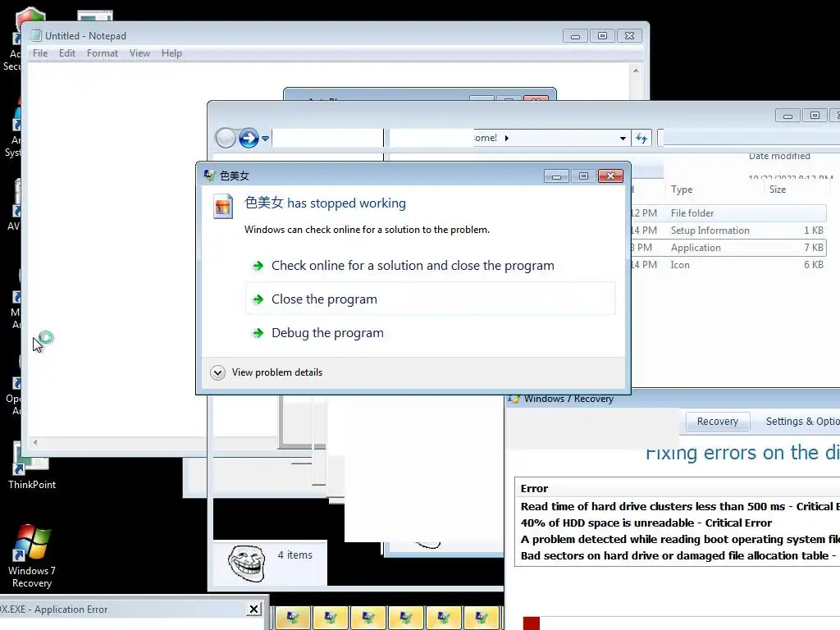
Task: Click the crashed program's icon in the error dialog
Action: coord(223,206)
